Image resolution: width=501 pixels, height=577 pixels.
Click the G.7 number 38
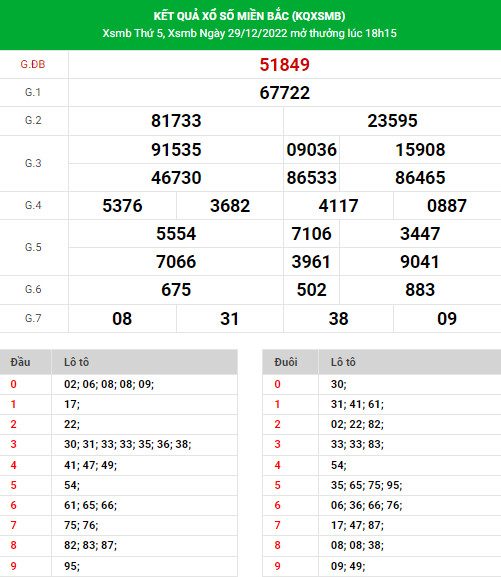coord(338,319)
